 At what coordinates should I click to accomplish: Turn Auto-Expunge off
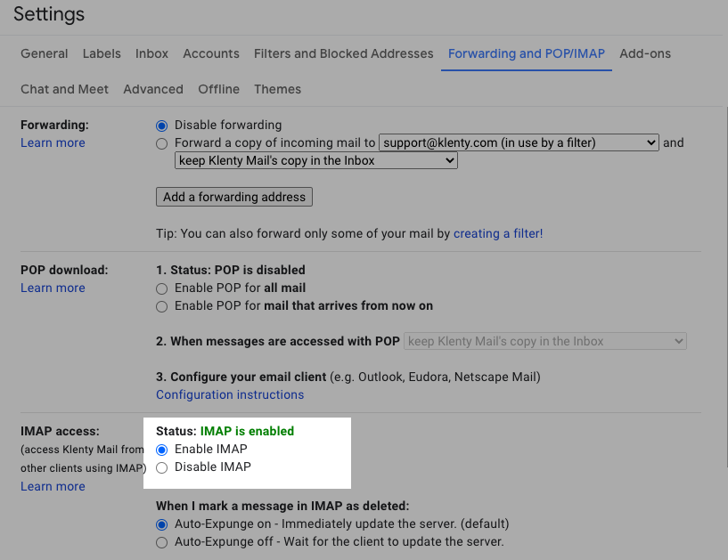[161, 542]
